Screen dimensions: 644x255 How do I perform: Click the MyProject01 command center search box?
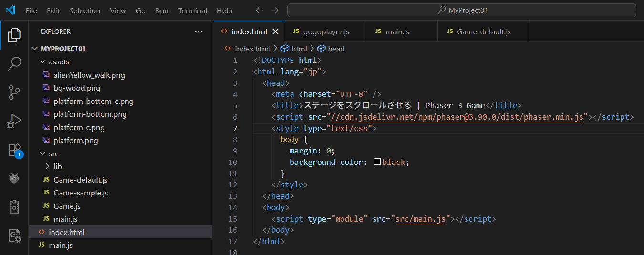(x=462, y=10)
